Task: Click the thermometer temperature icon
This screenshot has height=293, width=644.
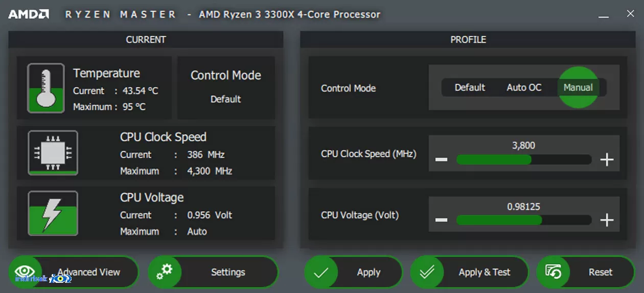Action: pyautogui.click(x=46, y=88)
